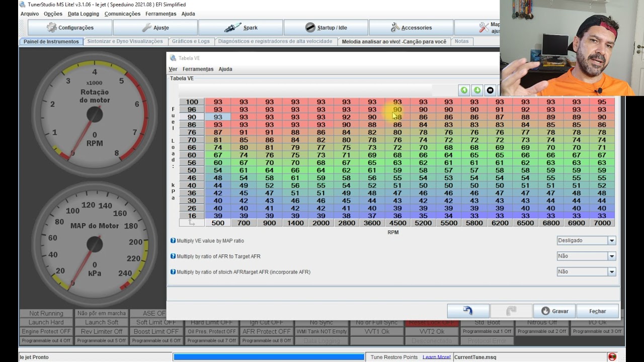Click the undo arrow button in Tabela VE
Viewport: 644px width, 362px height.
[468, 311]
